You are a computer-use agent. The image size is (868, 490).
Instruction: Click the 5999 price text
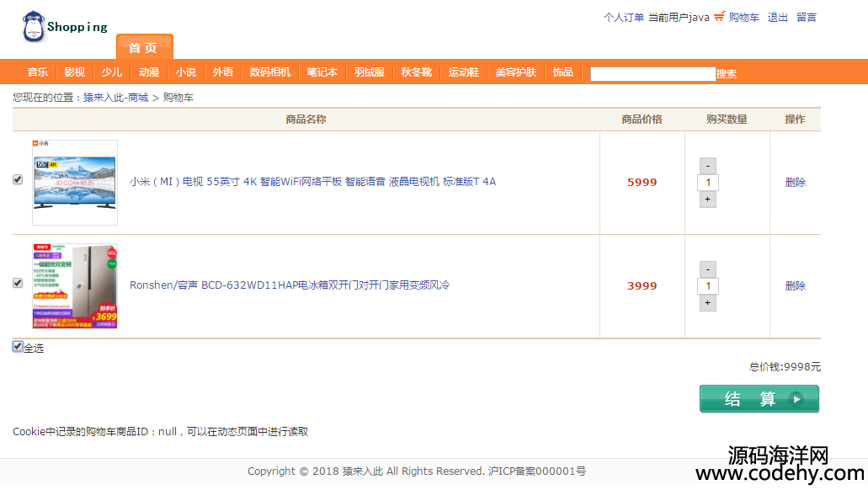[642, 182]
